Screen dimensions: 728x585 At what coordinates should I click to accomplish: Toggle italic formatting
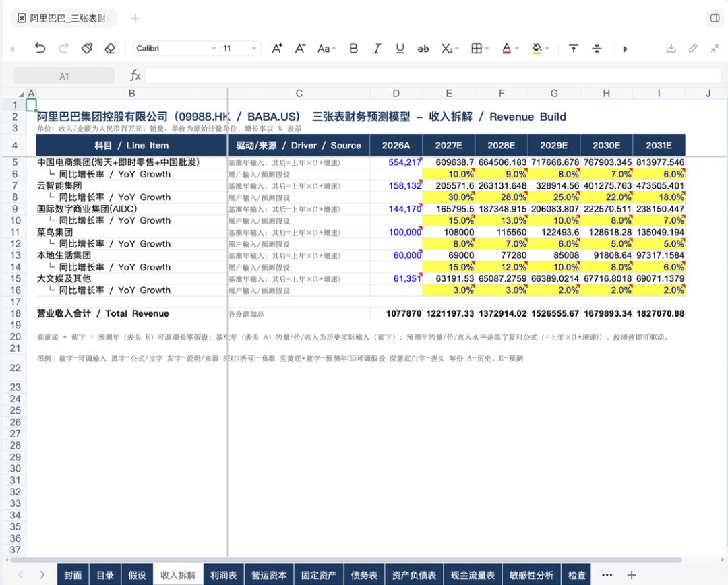[x=377, y=49]
